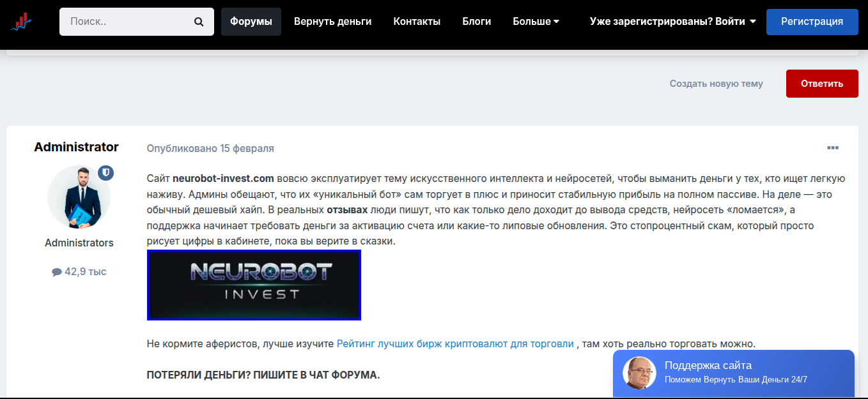Click the badge icon on Administrator's avatar
The image size is (868, 399).
105,172
